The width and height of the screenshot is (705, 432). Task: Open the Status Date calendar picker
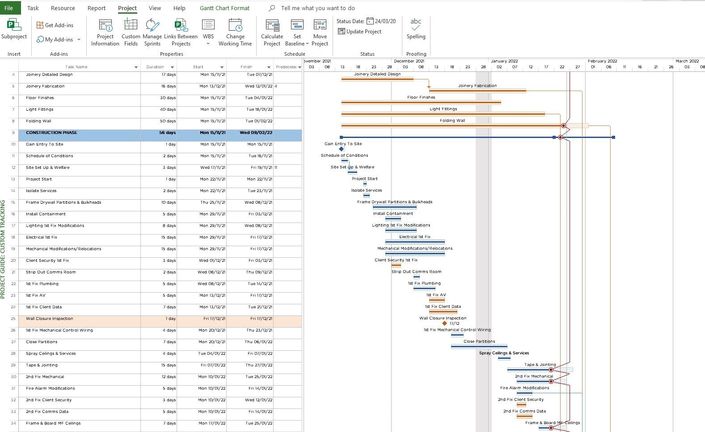370,21
